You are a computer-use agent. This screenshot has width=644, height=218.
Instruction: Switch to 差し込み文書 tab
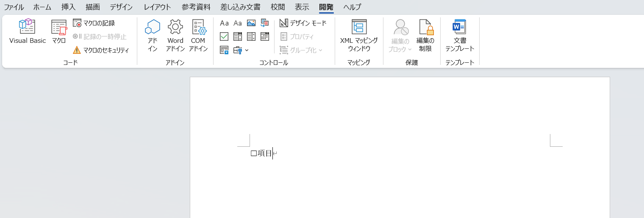[x=241, y=7]
